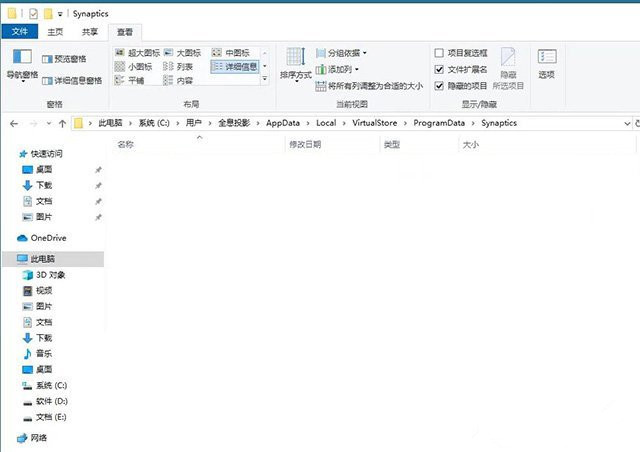
Task: Click the 导航窗格 navigation pane icon
Action: (22, 65)
